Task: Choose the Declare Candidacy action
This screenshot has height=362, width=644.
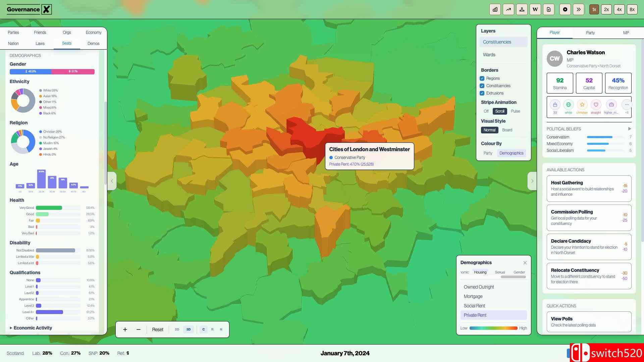Action: (589, 247)
